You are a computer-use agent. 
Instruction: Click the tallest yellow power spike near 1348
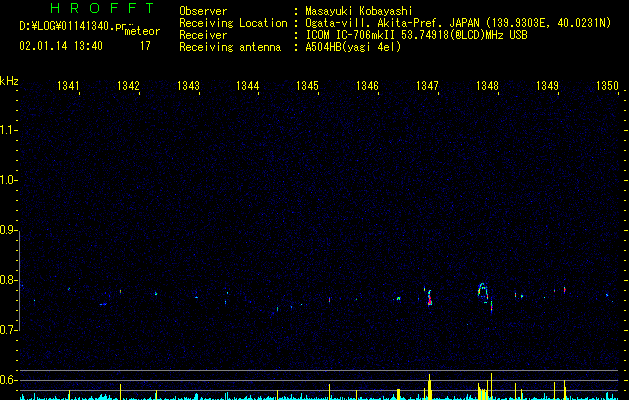(491, 386)
